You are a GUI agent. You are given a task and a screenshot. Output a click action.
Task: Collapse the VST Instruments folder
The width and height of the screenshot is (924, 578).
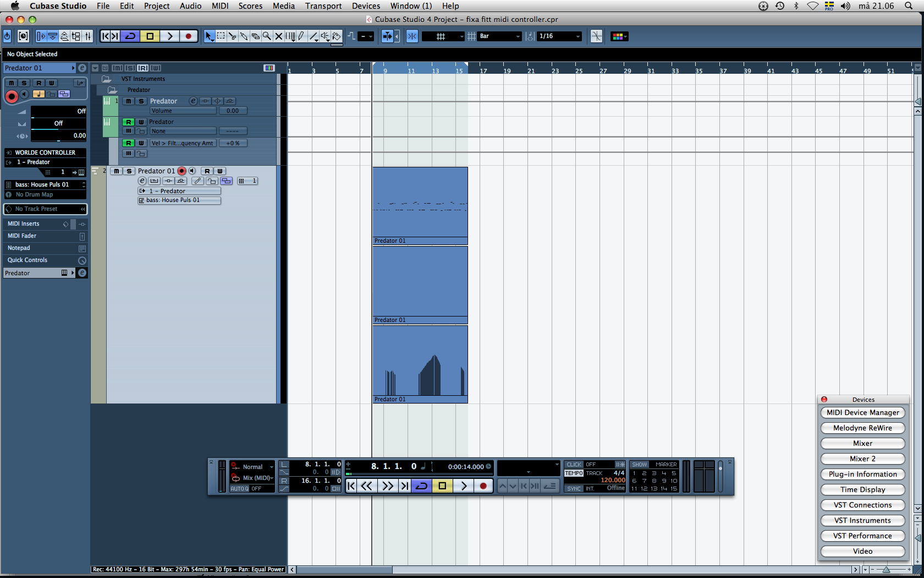coord(107,79)
